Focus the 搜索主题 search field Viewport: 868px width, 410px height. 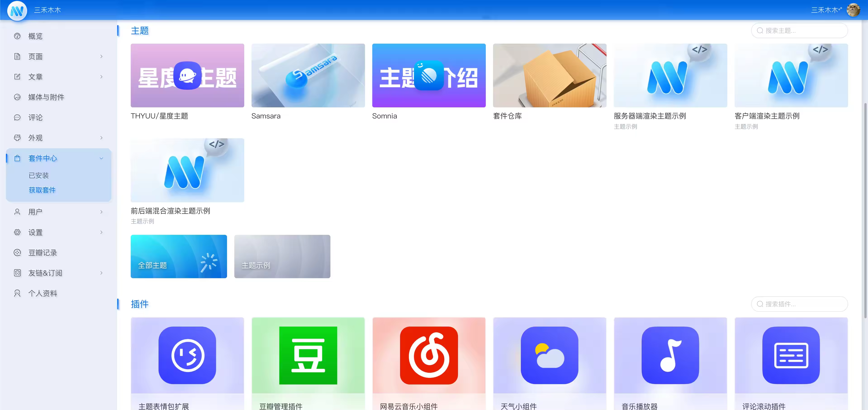point(799,31)
